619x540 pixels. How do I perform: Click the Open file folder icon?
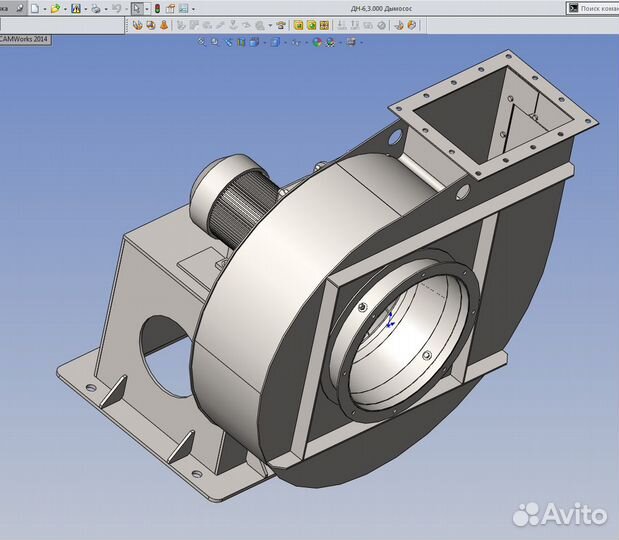click(56, 8)
